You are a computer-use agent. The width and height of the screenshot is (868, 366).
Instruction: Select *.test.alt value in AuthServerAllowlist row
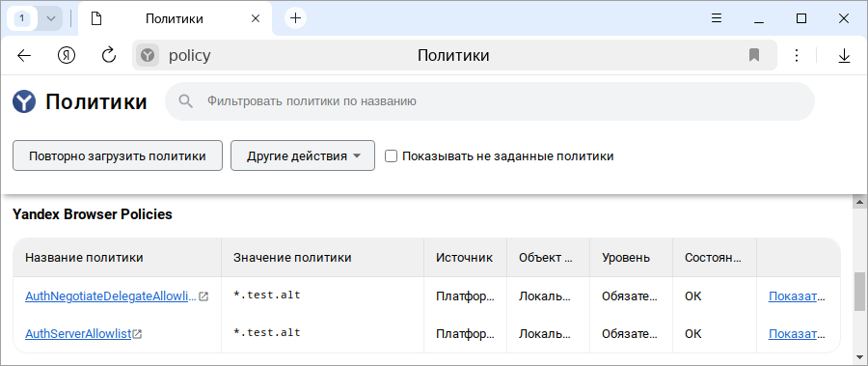click(267, 333)
